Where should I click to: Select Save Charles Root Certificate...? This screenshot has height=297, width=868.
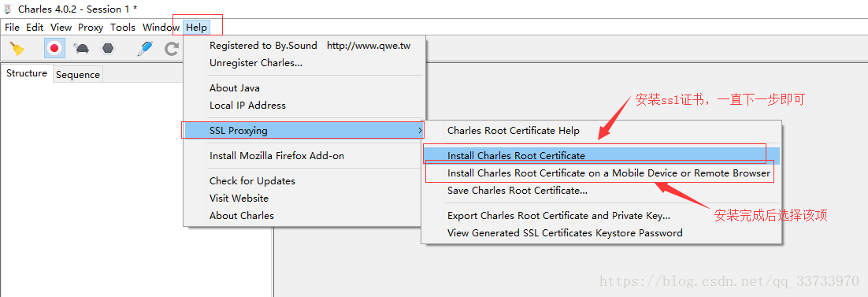(x=601, y=190)
